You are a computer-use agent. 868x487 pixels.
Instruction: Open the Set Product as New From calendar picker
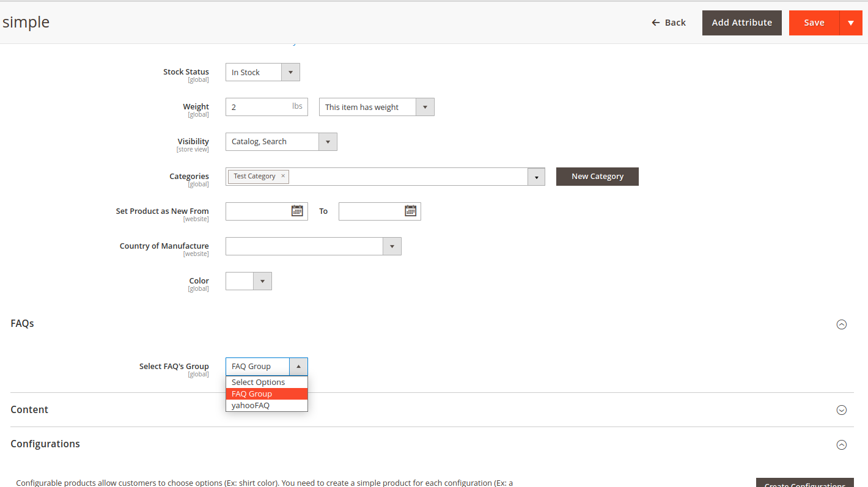297,211
